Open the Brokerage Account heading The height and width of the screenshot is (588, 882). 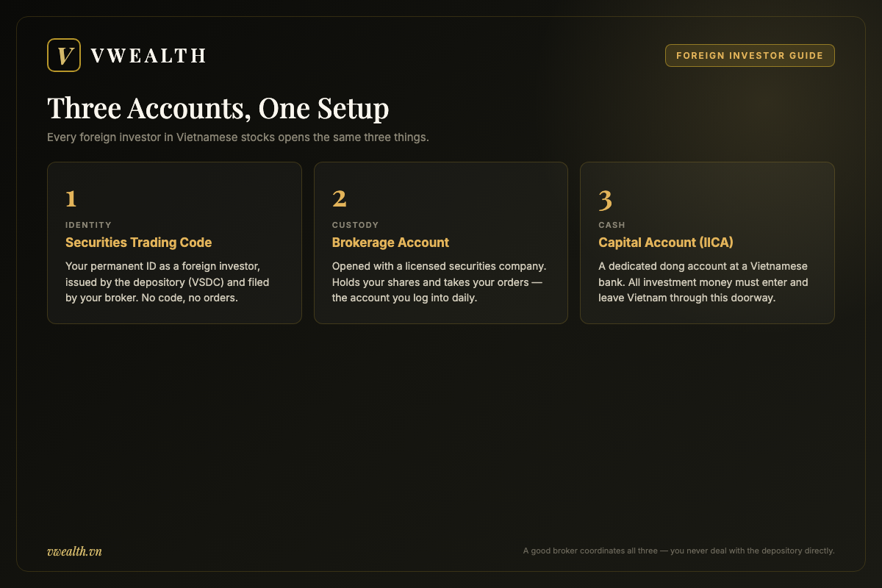(390, 243)
